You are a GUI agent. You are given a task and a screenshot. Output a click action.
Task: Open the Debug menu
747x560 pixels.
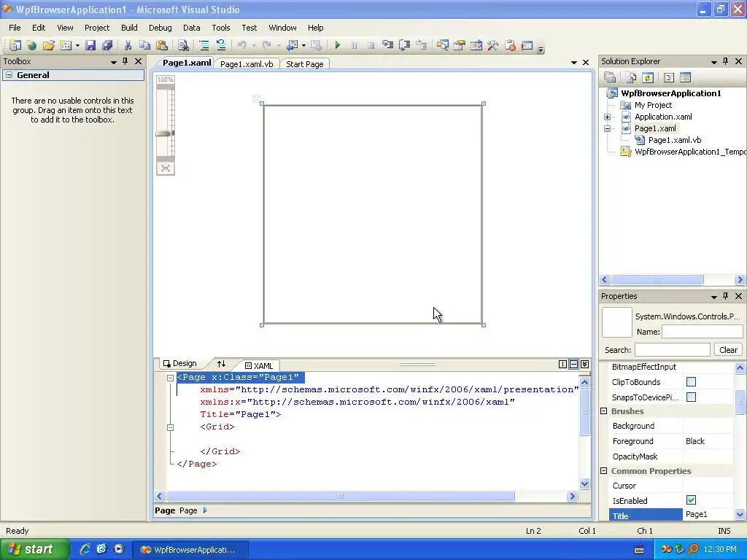160,28
